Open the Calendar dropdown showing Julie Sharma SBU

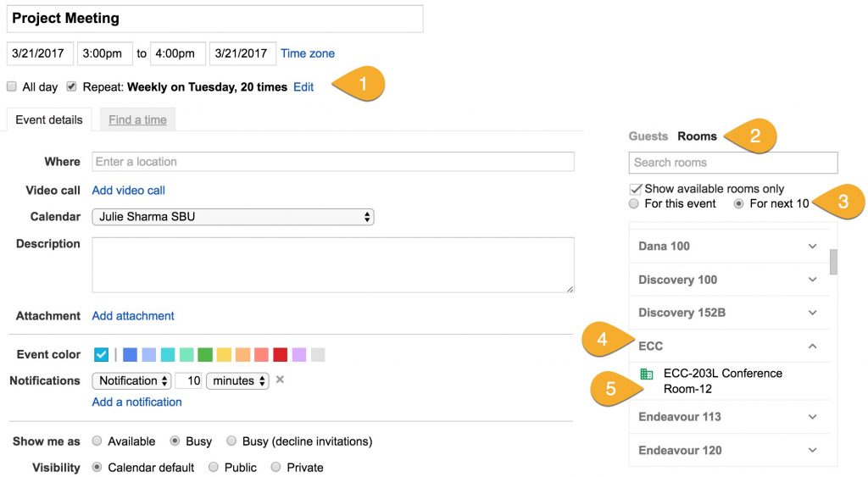pos(232,217)
